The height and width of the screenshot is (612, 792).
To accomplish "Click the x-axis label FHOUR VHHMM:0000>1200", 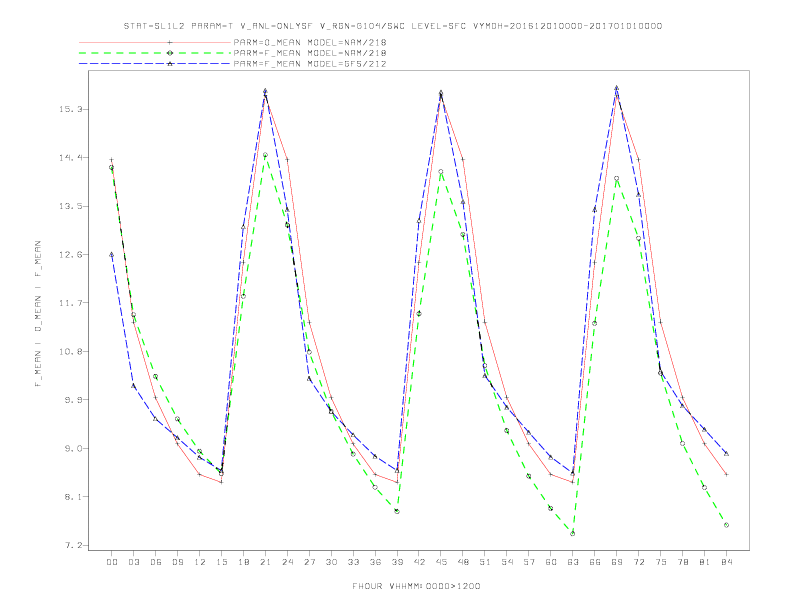I will coord(416,586).
